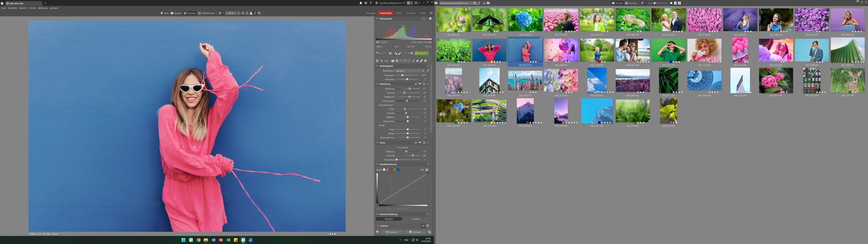Open Windows Start menu
The width and height of the screenshot is (868, 244).
183,240
